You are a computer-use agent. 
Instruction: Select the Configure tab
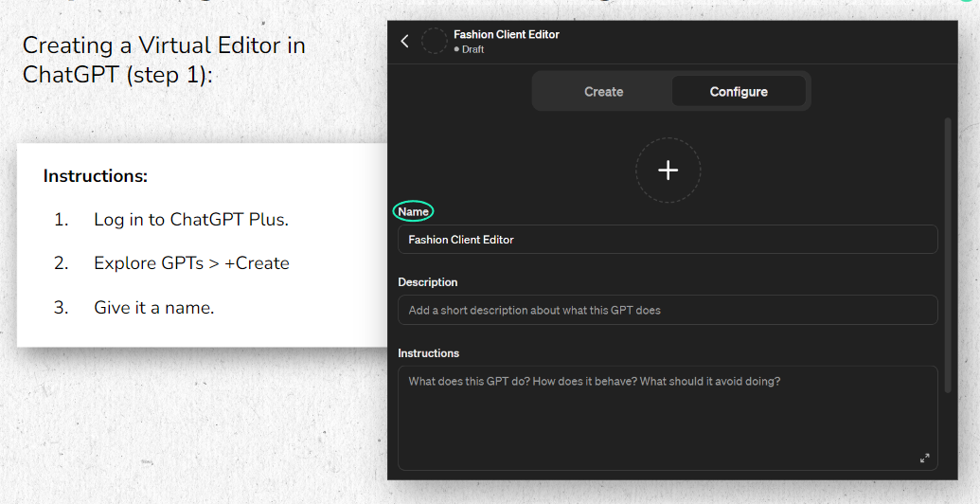(x=739, y=91)
